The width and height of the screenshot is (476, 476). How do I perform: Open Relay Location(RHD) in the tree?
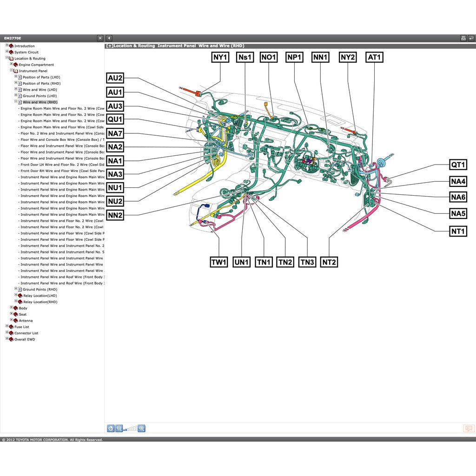click(40, 302)
